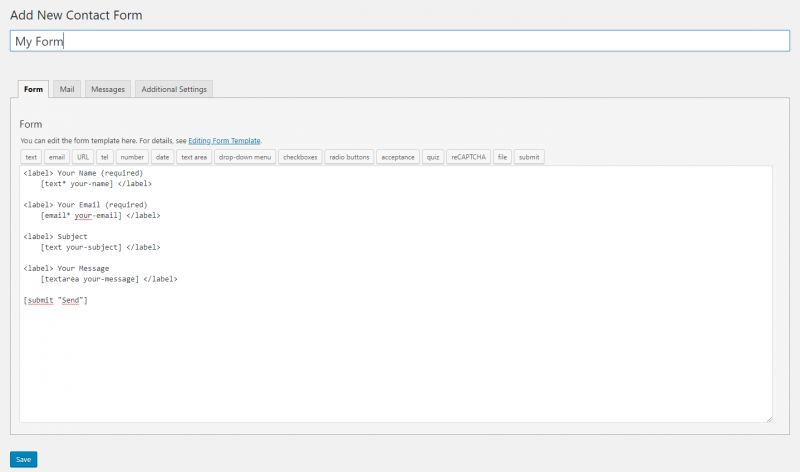This screenshot has width=800, height=472.
Task: Insert an email tag
Action: 57,157
